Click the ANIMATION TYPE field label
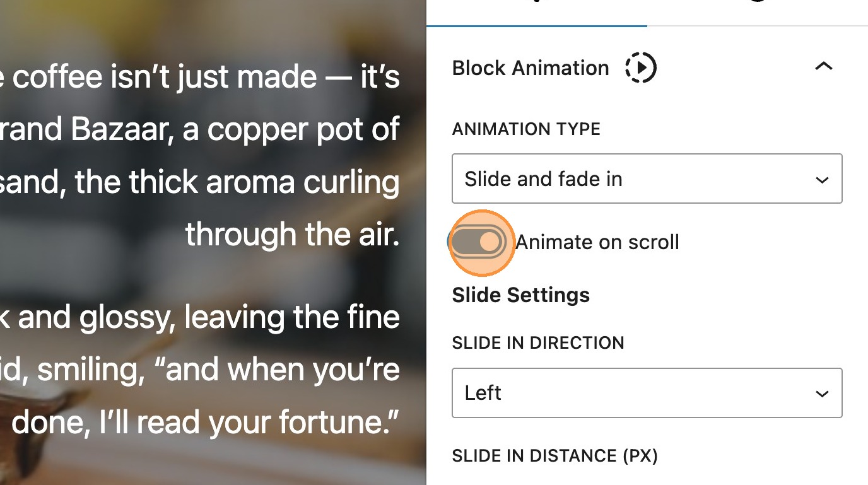Image resolution: width=868 pixels, height=485 pixels. 526,129
